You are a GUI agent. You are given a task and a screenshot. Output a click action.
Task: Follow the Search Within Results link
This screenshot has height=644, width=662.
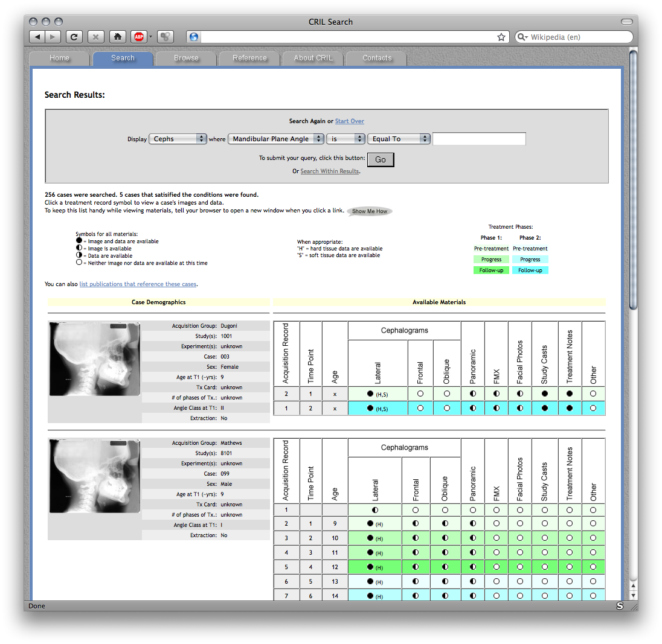coord(329,171)
